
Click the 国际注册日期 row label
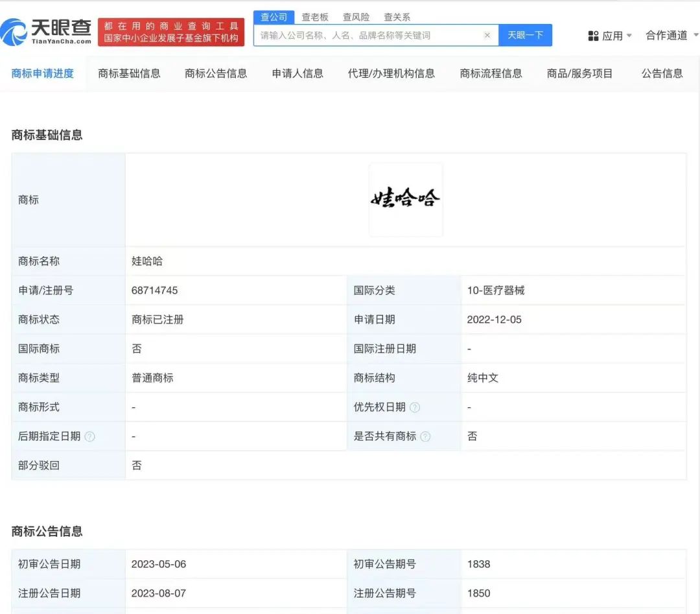click(385, 349)
